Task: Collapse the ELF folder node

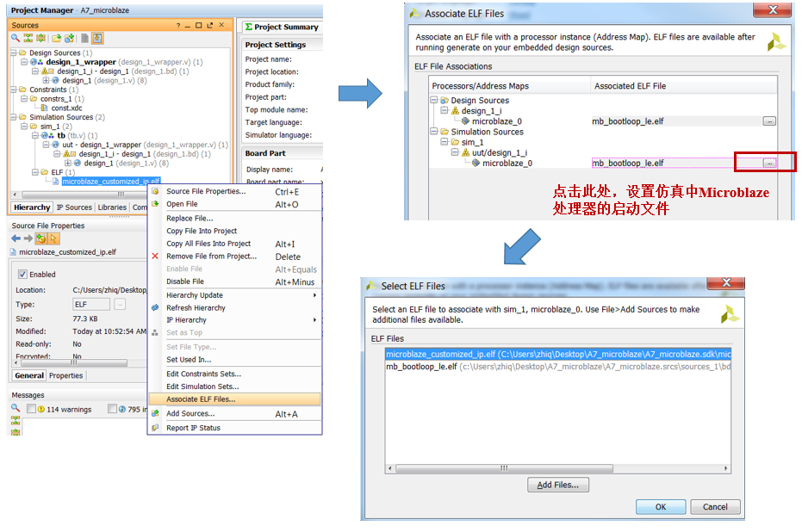Action: coord(35,172)
